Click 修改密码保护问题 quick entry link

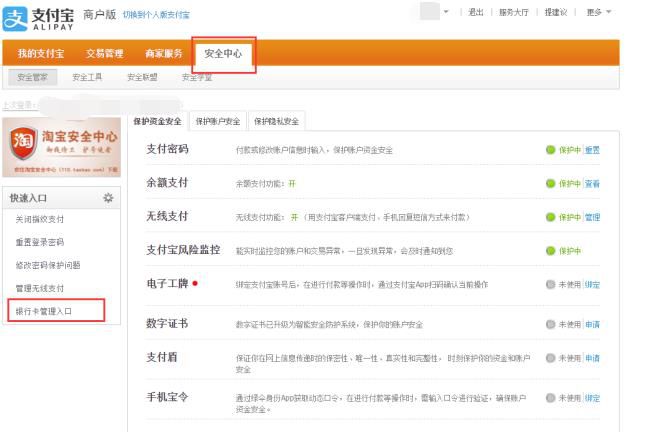48,265
